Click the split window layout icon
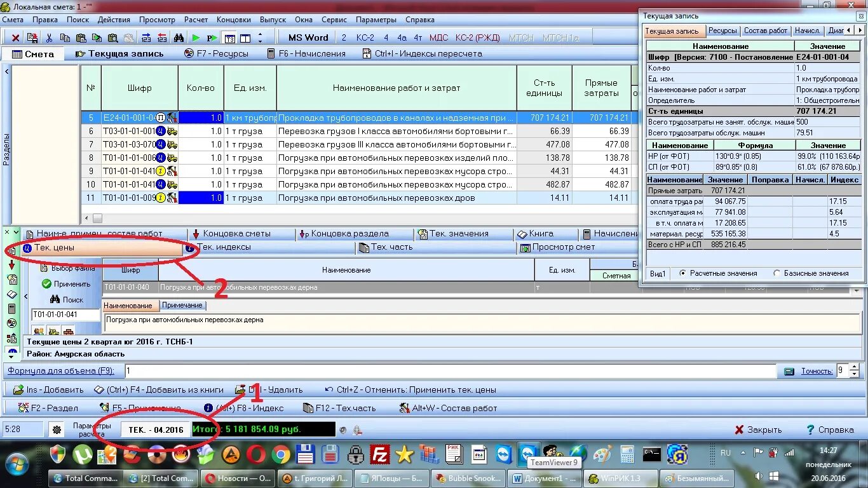868x488 pixels. [x=245, y=38]
